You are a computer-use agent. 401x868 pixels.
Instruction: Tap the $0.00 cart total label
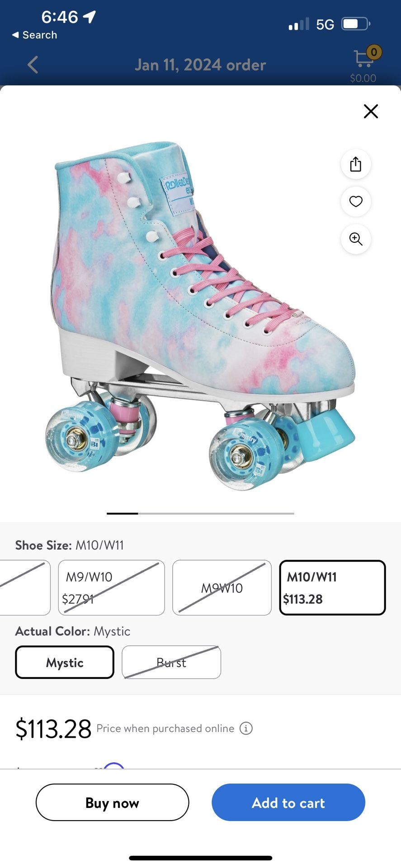(363, 78)
